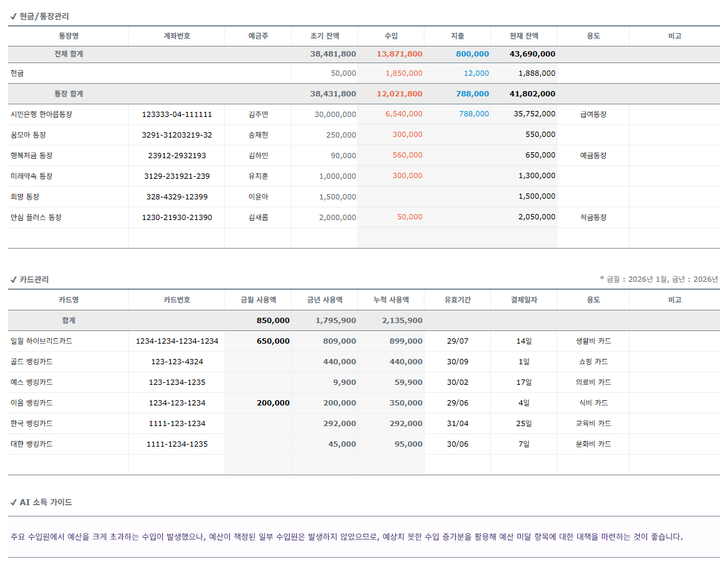
Task: Click account holder 송재현
Action: pos(258,135)
